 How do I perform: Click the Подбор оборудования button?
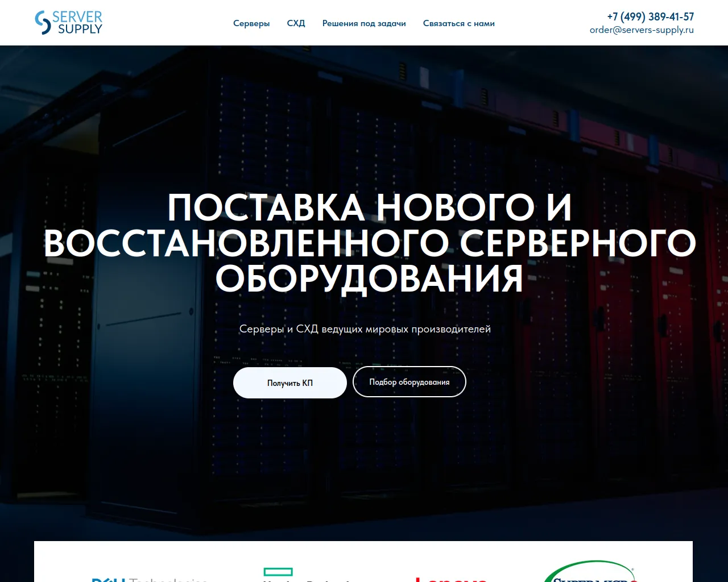tap(409, 381)
